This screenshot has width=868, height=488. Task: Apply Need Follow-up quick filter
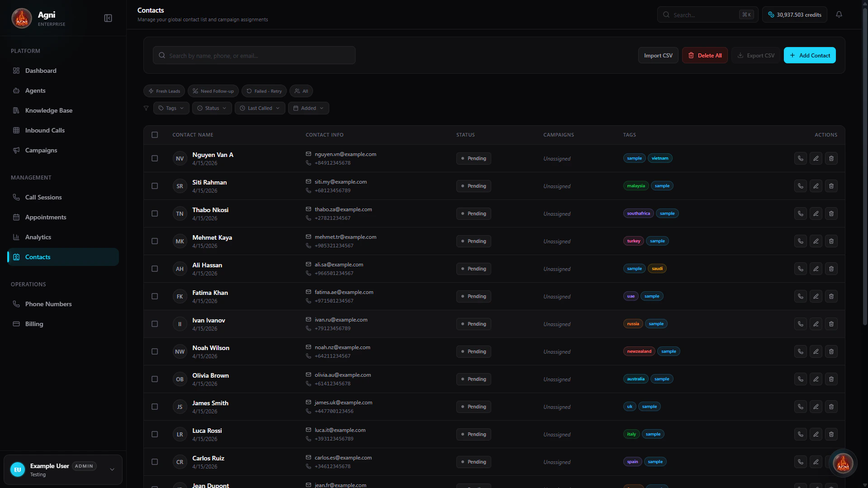(213, 91)
